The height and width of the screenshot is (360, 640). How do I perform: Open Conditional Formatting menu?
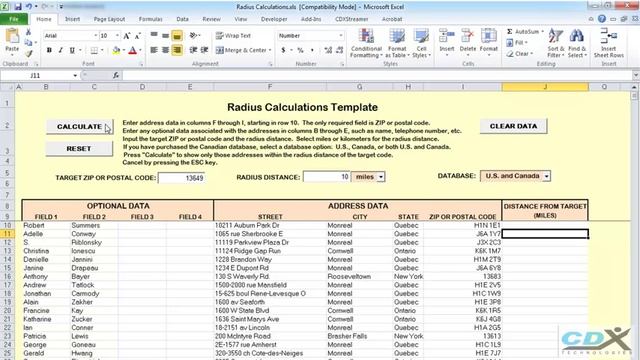tap(366, 43)
